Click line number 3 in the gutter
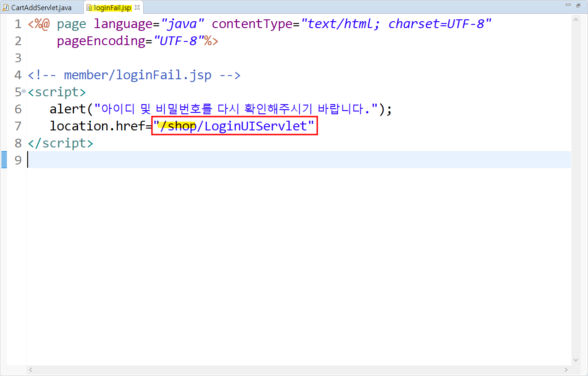 18,58
